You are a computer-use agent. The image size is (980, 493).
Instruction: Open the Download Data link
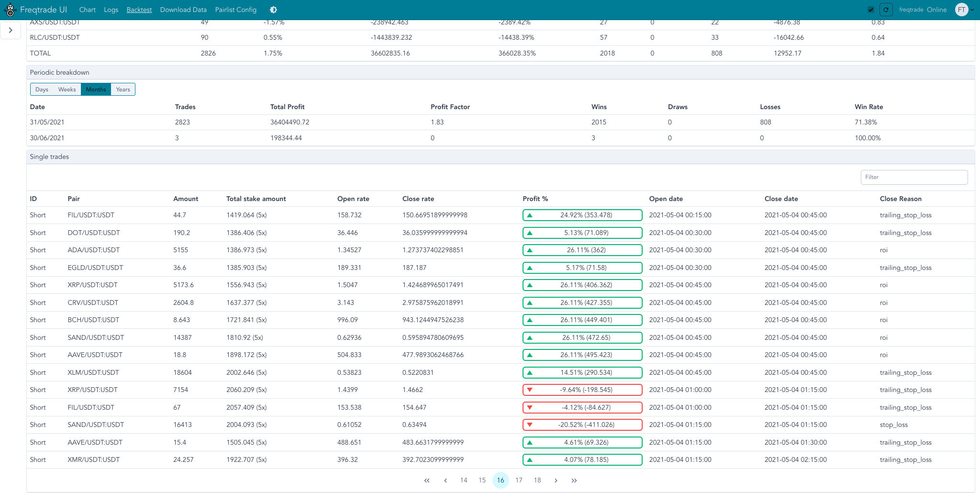pyautogui.click(x=183, y=10)
